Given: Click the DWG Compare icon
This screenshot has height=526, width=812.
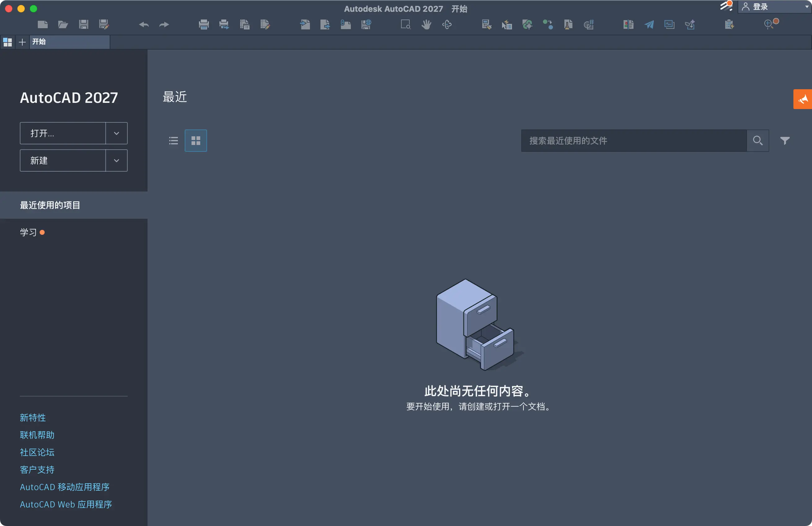Looking at the screenshot, I should (x=628, y=24).
